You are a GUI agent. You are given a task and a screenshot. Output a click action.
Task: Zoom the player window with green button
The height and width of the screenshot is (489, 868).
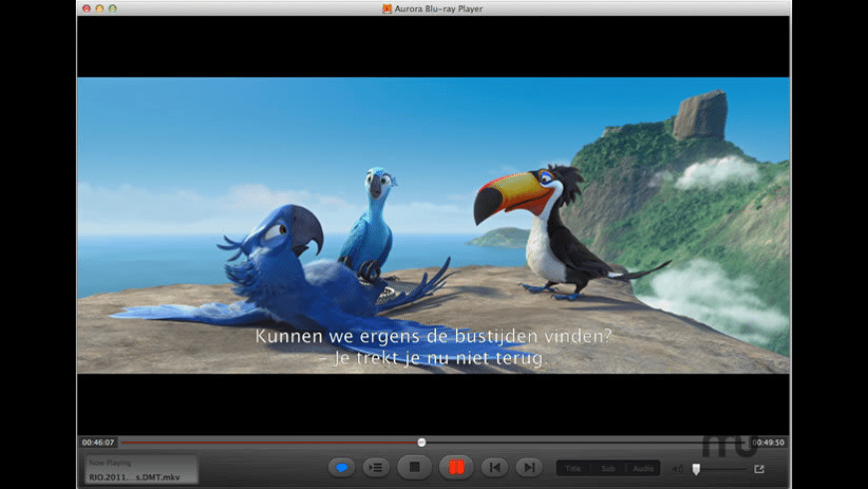[x=113, y=8]
